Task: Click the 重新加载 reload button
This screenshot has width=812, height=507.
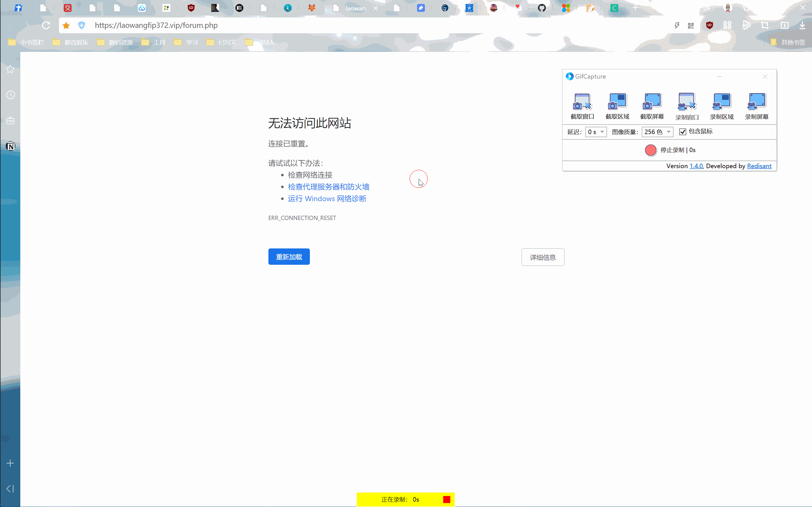Action: click(289, 257)
